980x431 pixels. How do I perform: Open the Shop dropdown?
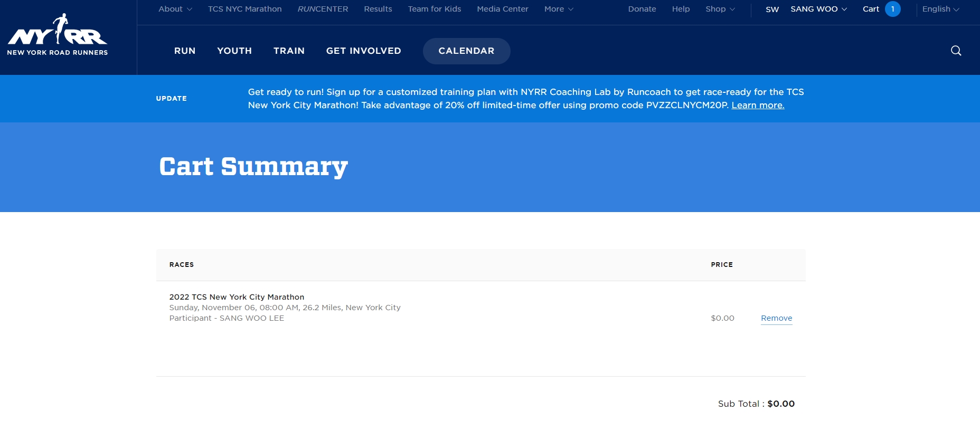pyautogui.click(x=720, y=9)
